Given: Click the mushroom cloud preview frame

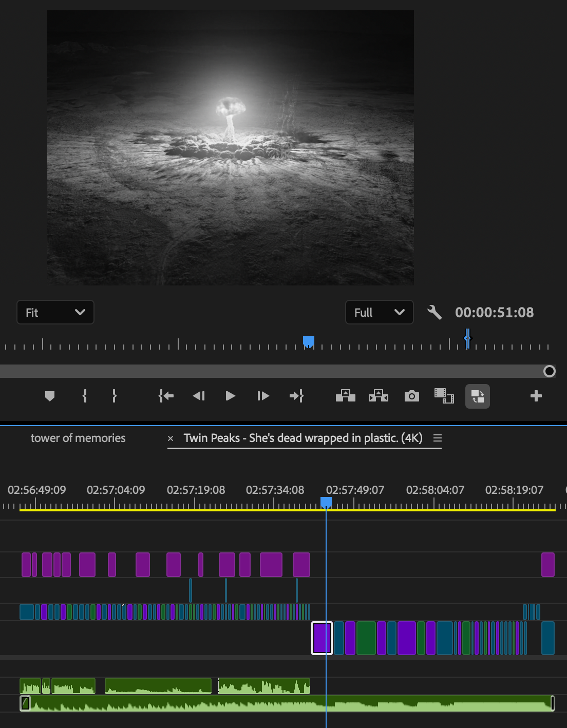Looking at the screenshot, I should tap(231, 148).
